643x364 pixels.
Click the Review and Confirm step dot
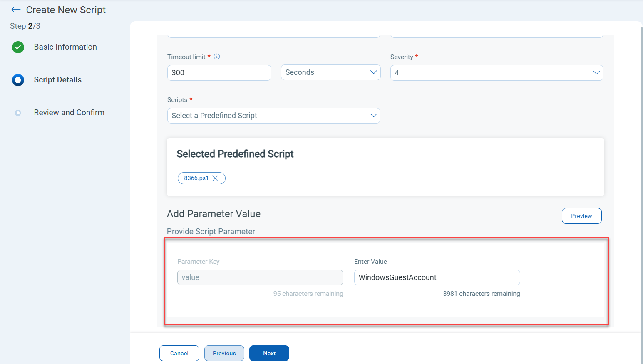point(18,113)
